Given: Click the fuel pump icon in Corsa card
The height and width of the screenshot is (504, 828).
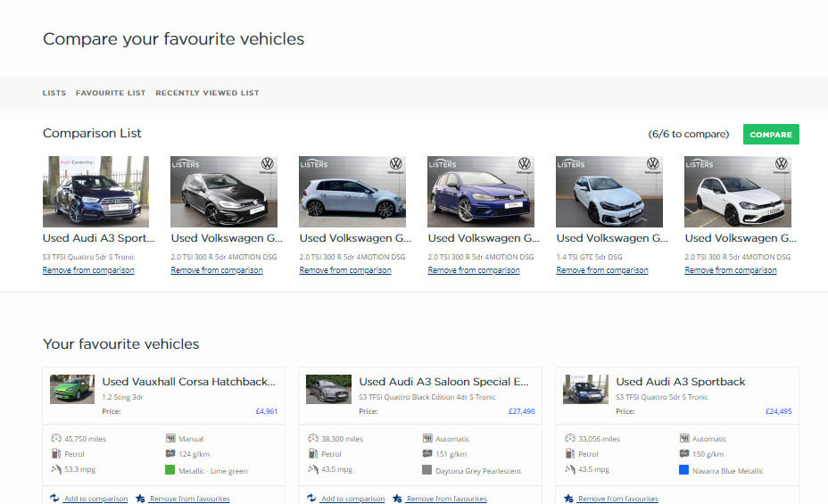Looking at the screenshot, I should [56, 453].
